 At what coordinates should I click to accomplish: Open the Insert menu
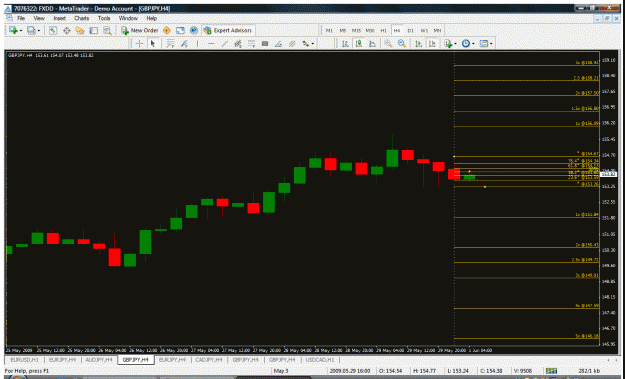[x=59, y=18]
